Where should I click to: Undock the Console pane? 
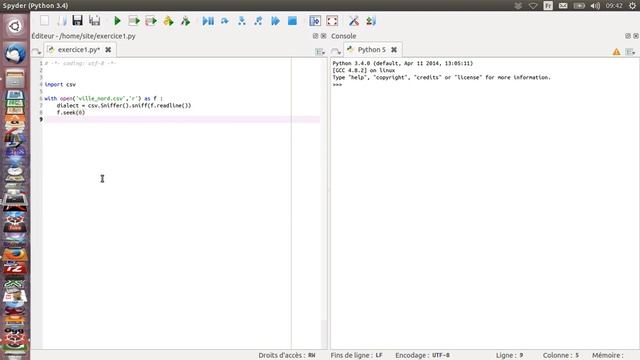point(628,36)
